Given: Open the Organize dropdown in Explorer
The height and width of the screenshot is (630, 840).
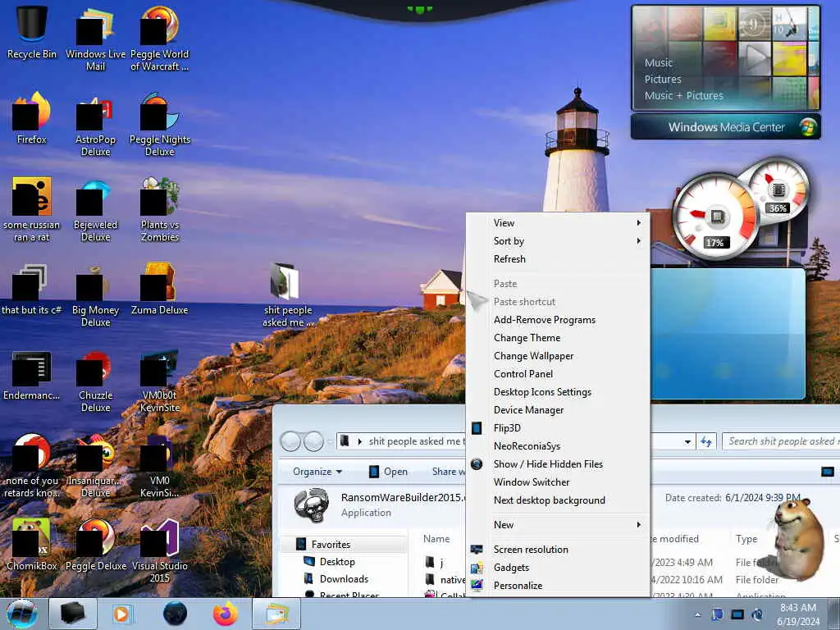Looking at the screenshot, I should tap(317, 472).
